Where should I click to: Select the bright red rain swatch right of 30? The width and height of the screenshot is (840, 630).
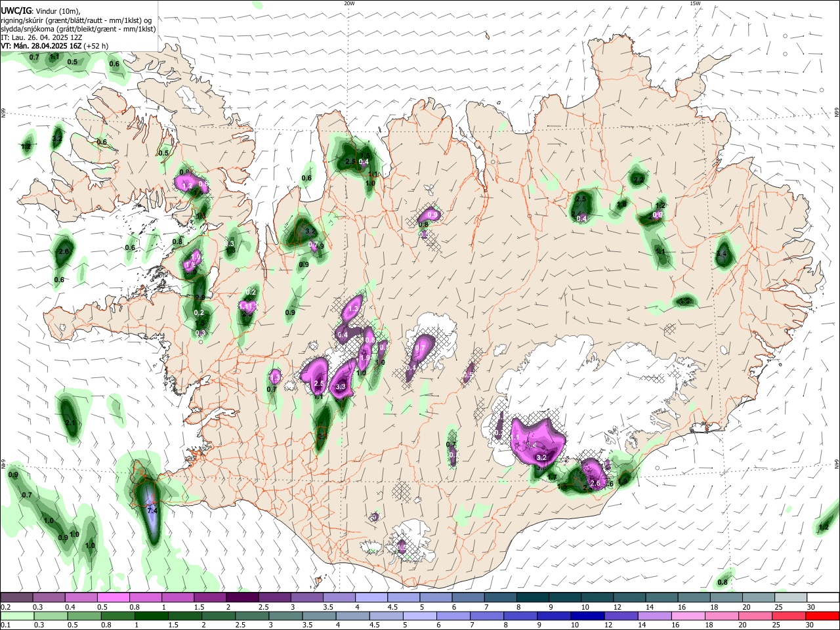point(823,616)
